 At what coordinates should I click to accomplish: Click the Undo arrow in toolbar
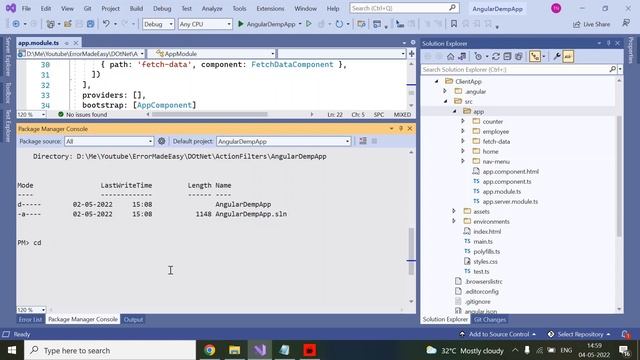pyautogui.click(x=106, y=24)
